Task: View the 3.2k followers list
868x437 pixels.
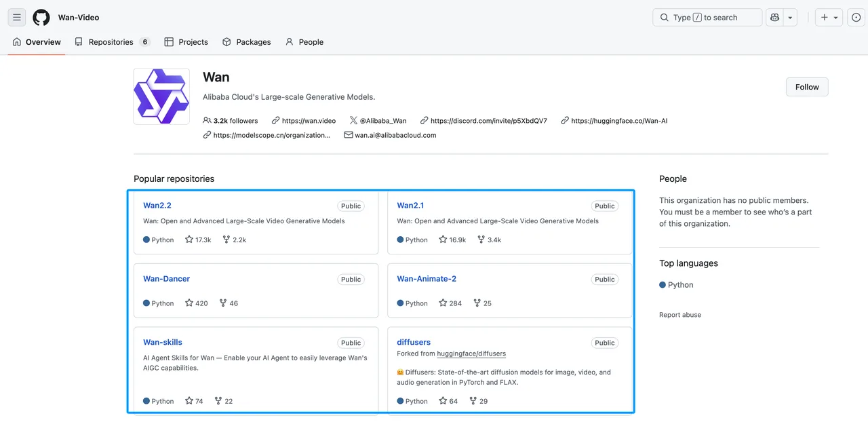Action: 231,121
